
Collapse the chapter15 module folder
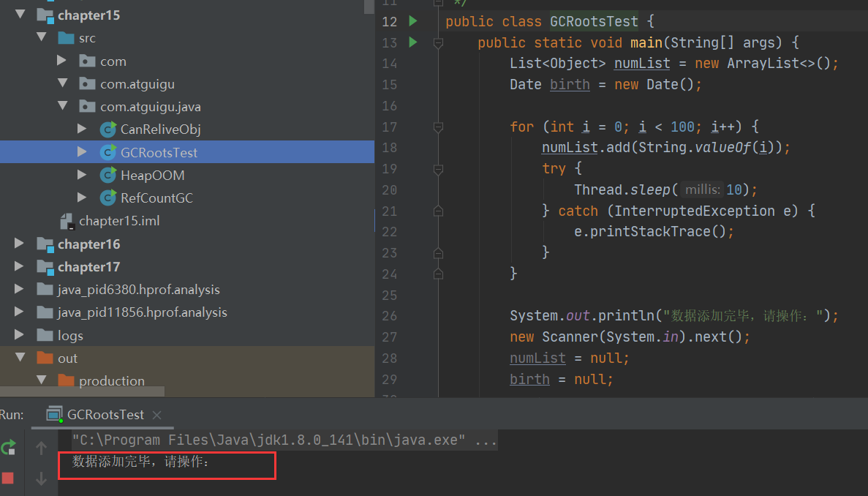pos(20,15)
